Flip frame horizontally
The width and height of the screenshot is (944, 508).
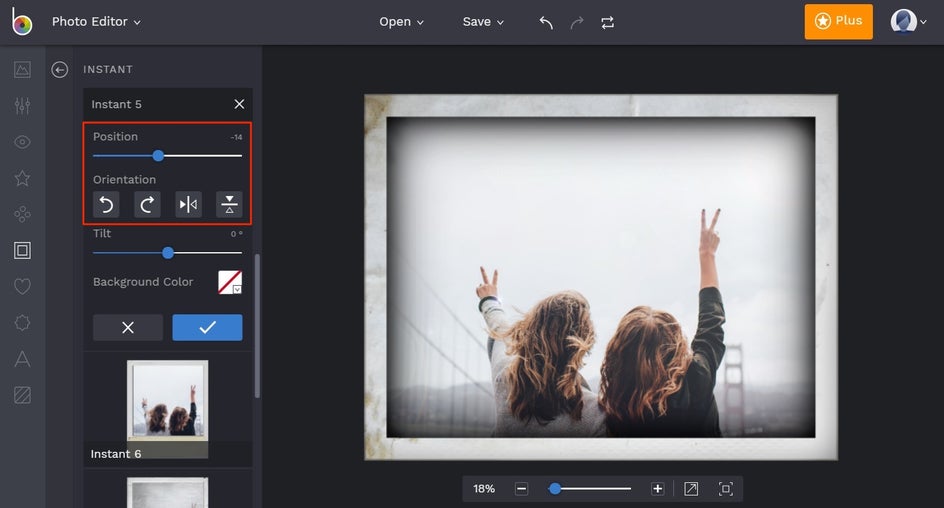pos(188,205)
